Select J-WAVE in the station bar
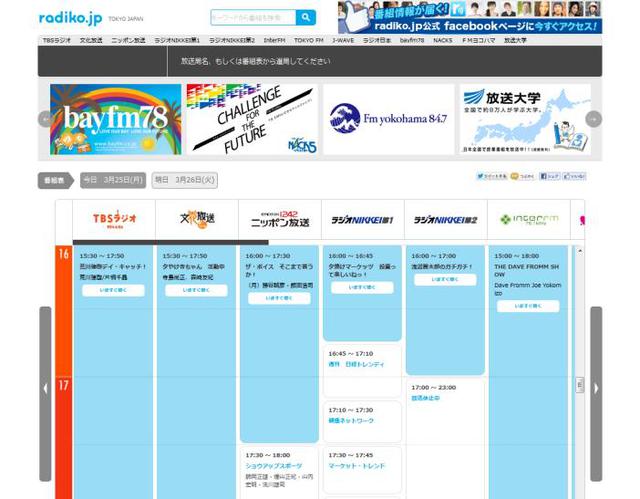 point(343,40)
